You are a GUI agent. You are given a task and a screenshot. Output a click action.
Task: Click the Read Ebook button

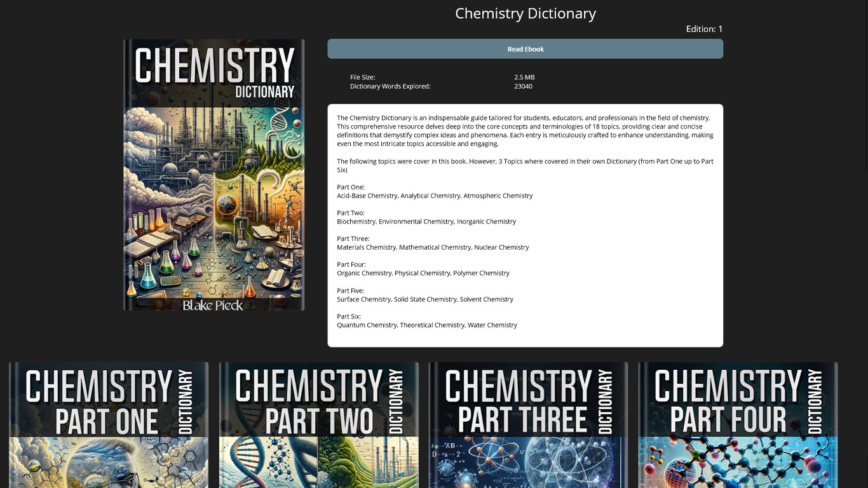click(525, 49)
